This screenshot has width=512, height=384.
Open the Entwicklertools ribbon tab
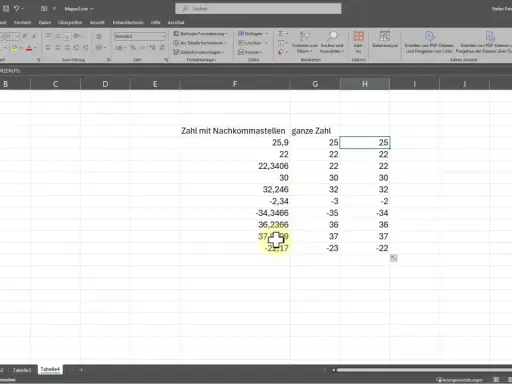(x=128, y=22)
